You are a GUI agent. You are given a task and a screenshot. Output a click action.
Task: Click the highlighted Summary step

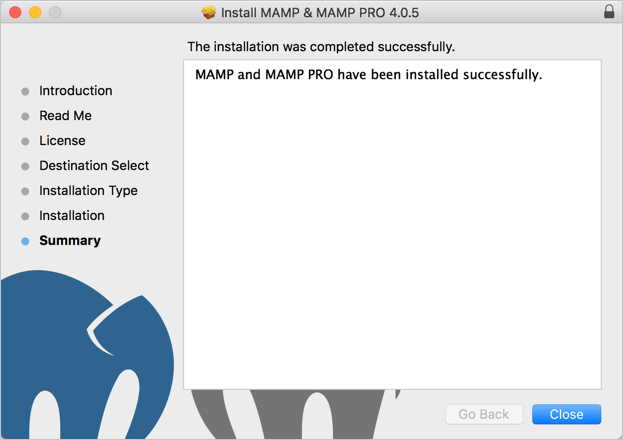(70, 241)
